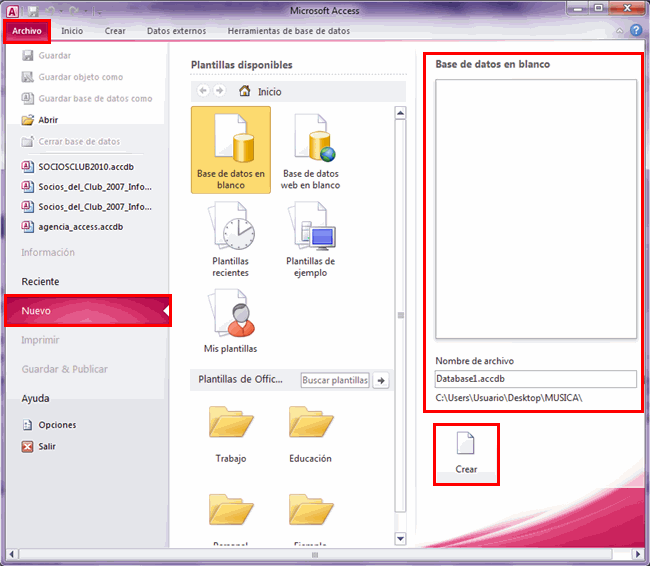Click the search arrow button next to Buscar plantillas
Viewport: 650px width, 566px height.
point(381,380)
